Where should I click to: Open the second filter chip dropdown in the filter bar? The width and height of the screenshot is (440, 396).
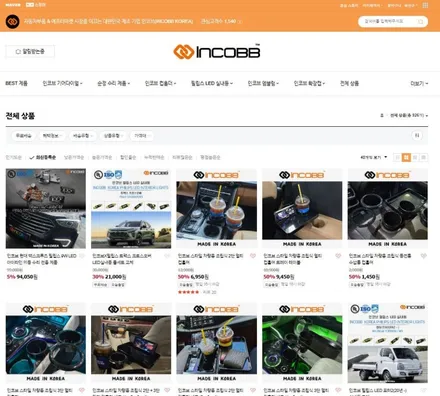pos(52,136)
